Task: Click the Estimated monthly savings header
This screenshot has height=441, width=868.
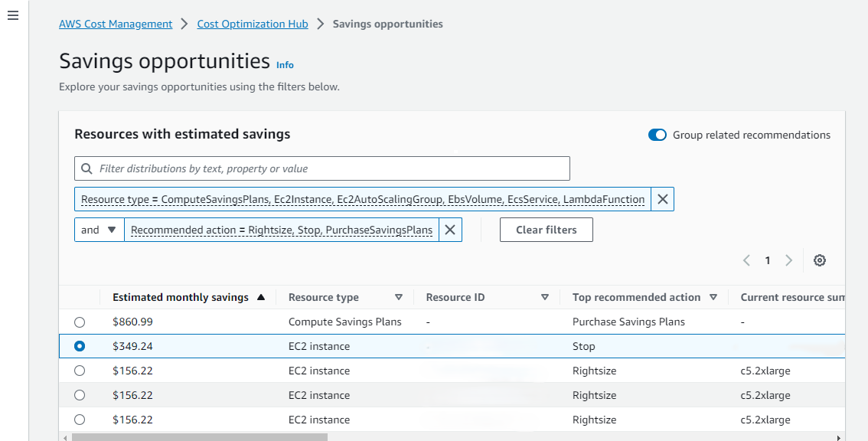Action: (181, 298)
